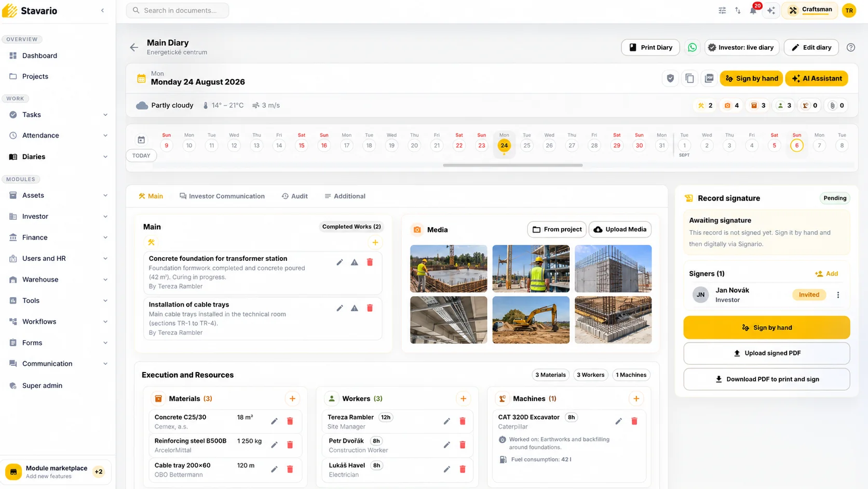Viewport: 868px width, 489px height.
Task: Open the Audit tab
Action: [x=295, y=196]
